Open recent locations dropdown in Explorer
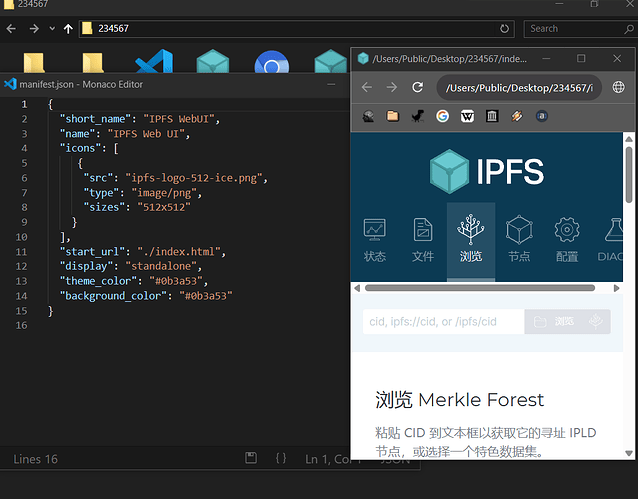 click(52, 28)
